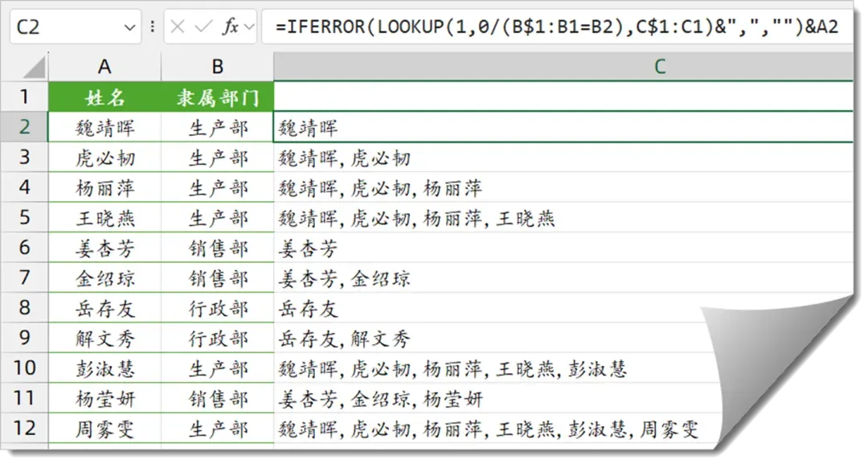Click 销售部 in row 6
868x464 pixels.
click(x=218, y=248)
